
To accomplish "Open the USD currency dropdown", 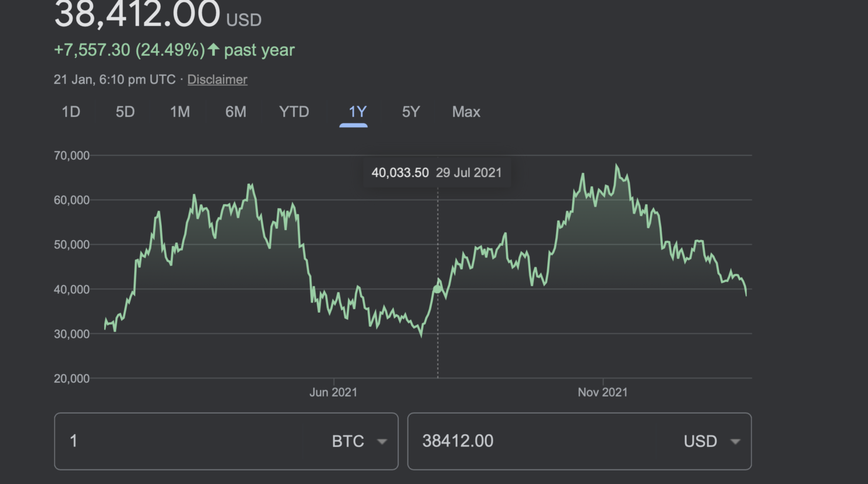I will tap(712, 441).
